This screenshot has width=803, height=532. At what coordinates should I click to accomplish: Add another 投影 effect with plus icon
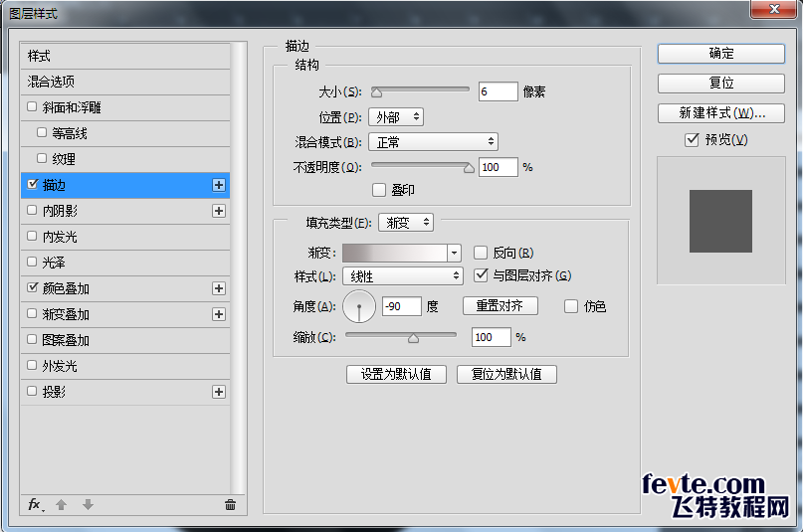tap(219, 392)
